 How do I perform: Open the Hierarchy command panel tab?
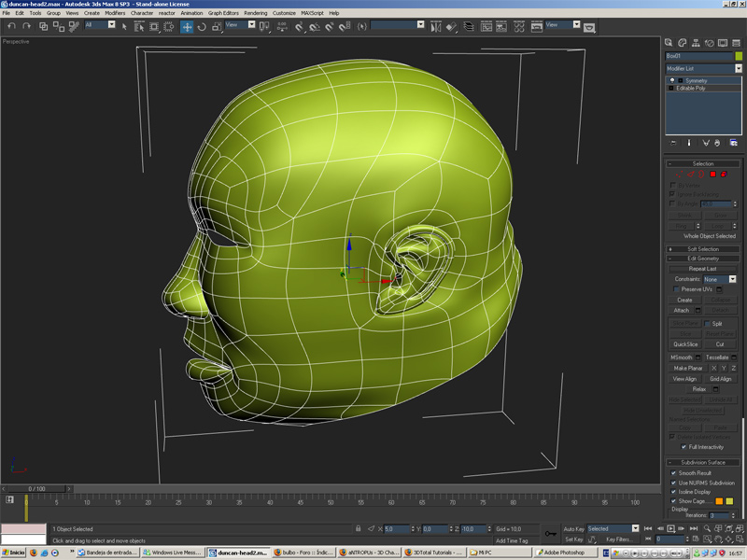[x=696, y=43]
